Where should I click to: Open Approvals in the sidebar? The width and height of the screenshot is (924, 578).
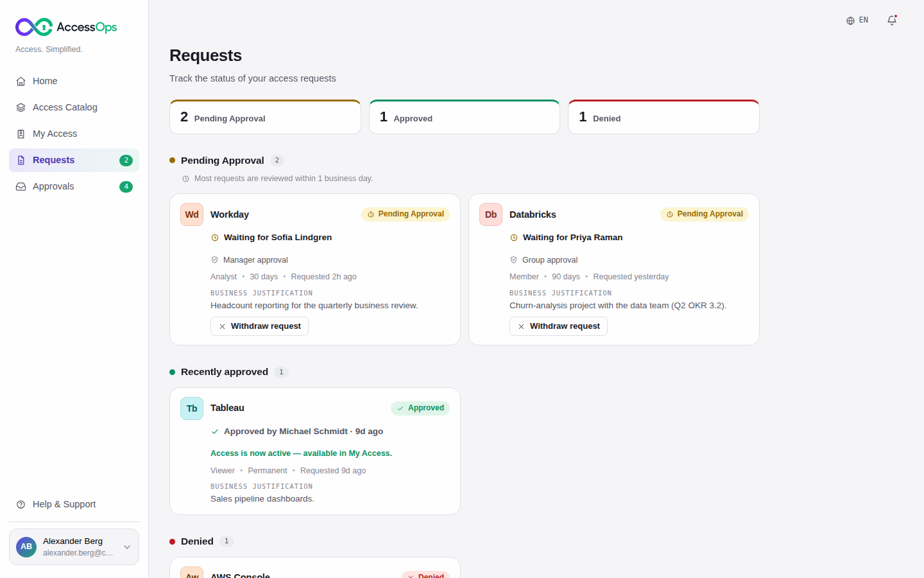(x=74, y=186)
